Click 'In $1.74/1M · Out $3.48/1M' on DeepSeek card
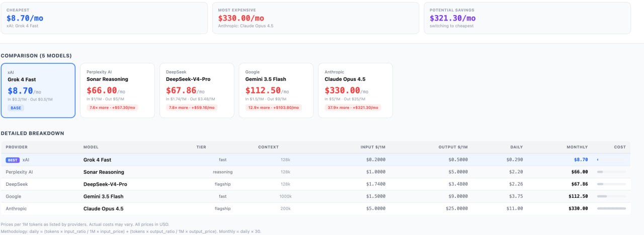Image resolution: width=644 pixels, height=235 pixels. click(193, 99)
